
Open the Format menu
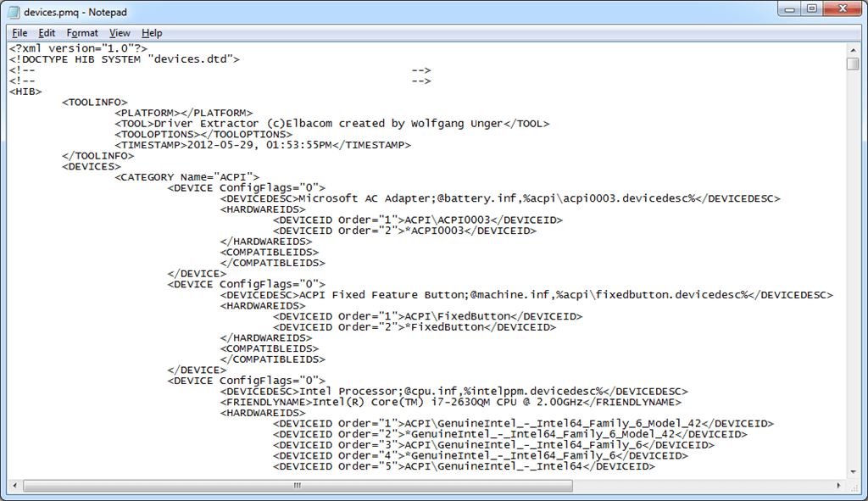[82, 33]
